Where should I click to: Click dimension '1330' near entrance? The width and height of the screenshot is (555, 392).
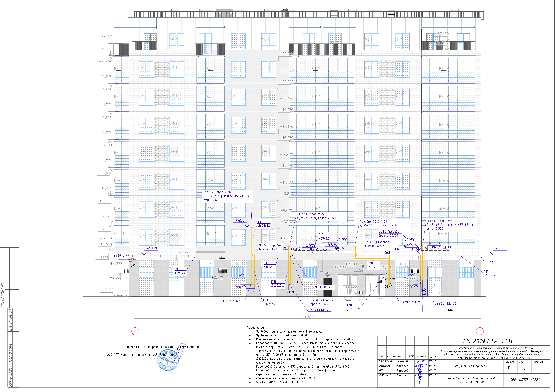coord(296,282)
